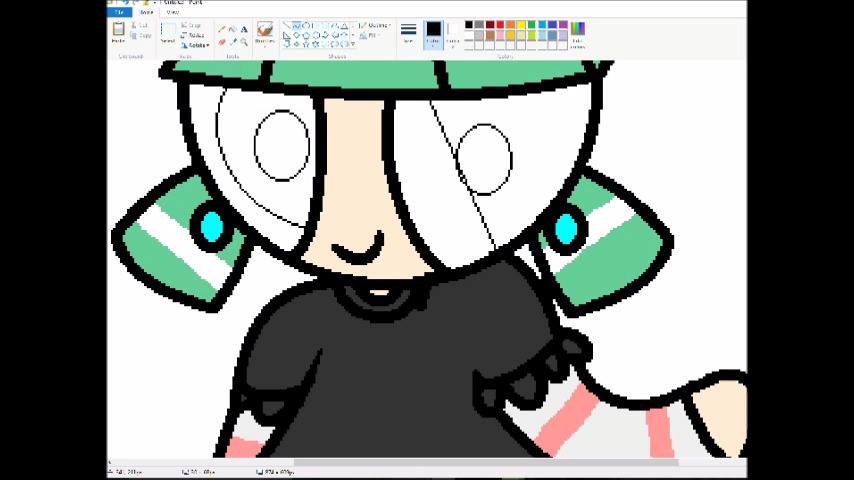Screen dimensions: 854x480
Task: Select the Fill with color bucket tool
Action: [233, 29]
